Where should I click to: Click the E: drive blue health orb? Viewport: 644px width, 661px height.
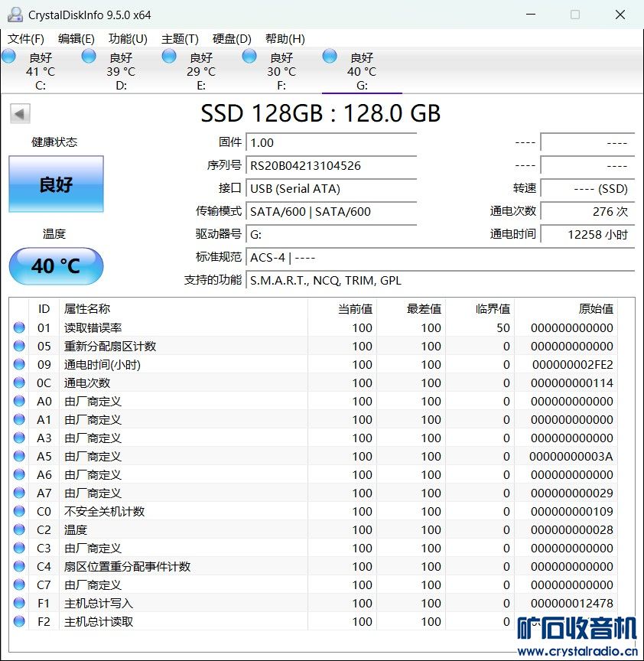coord(169,57)
